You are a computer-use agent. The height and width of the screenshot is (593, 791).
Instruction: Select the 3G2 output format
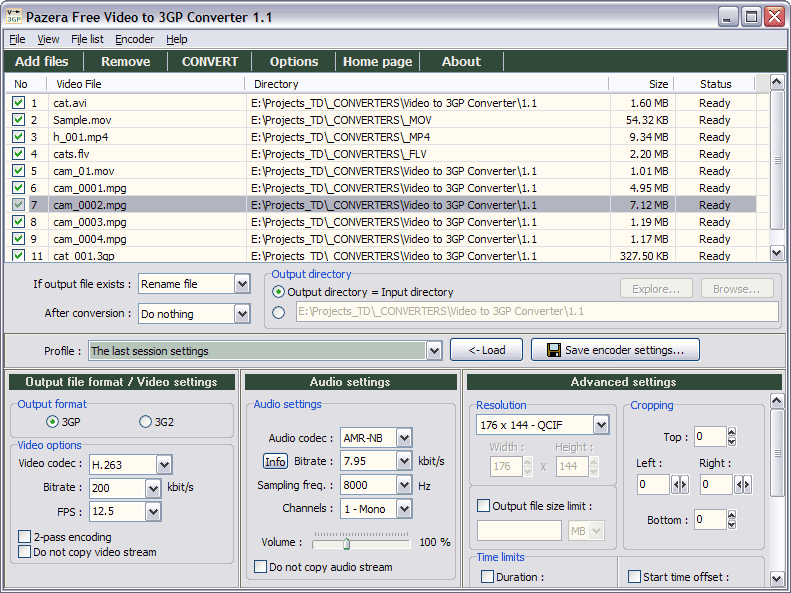click(x=145, y=422)
